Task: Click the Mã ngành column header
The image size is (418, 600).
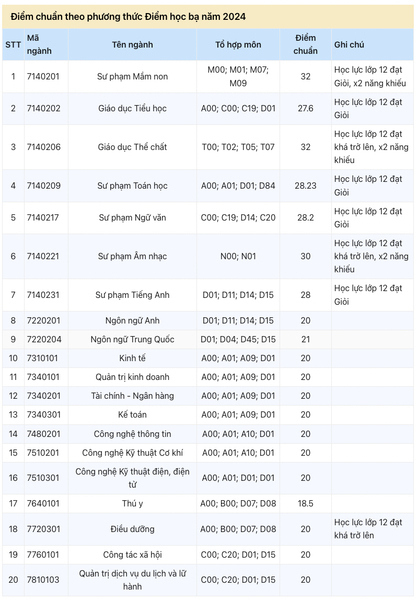Action: [39, 44]
